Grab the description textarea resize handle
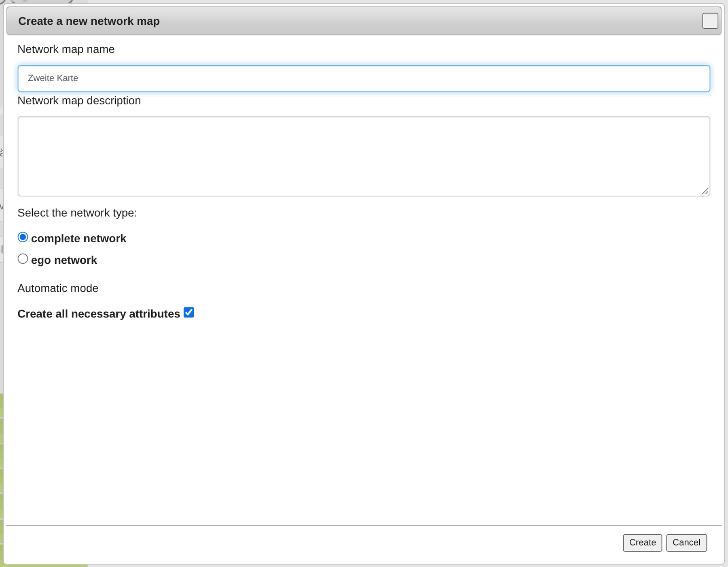This screenshot has width=728, height=567. pos(705,192)
